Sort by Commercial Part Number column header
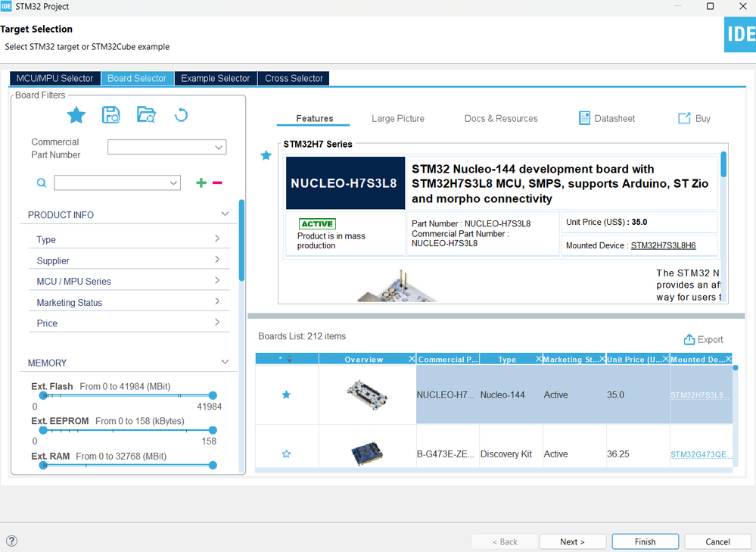Viewport: 756px width, 552px height. coord(448,359)
